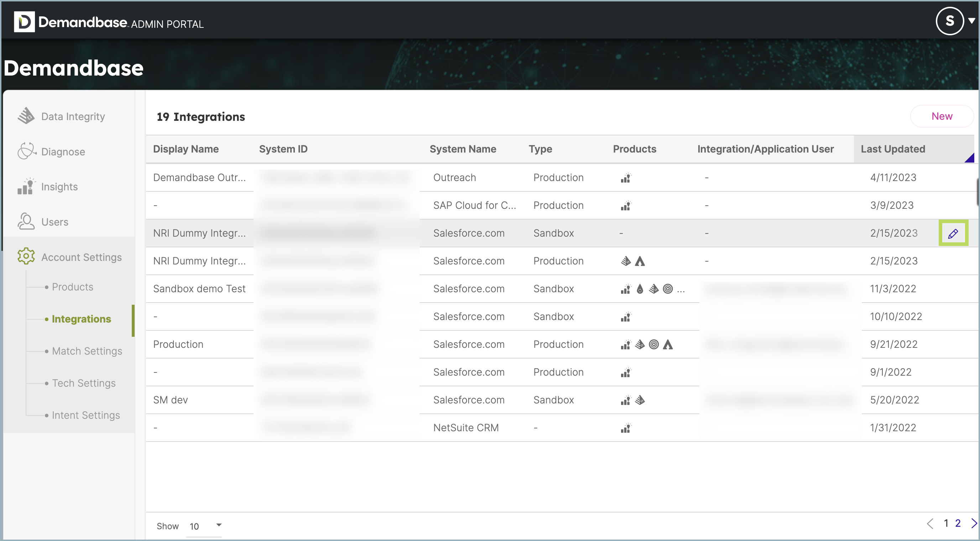Viewport: 980px width, 541px height.
Task: Open the Show 10 rows dropdown
Action: point(204,526)
